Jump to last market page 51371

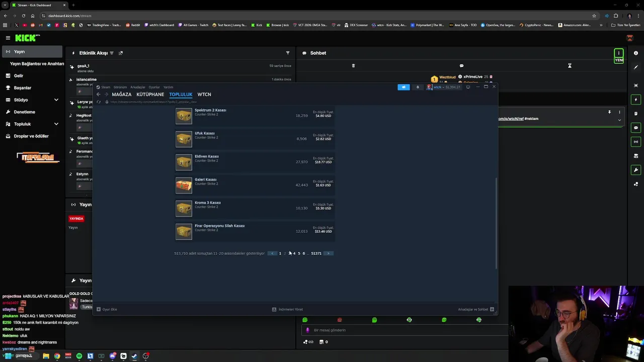pos(316,253)
